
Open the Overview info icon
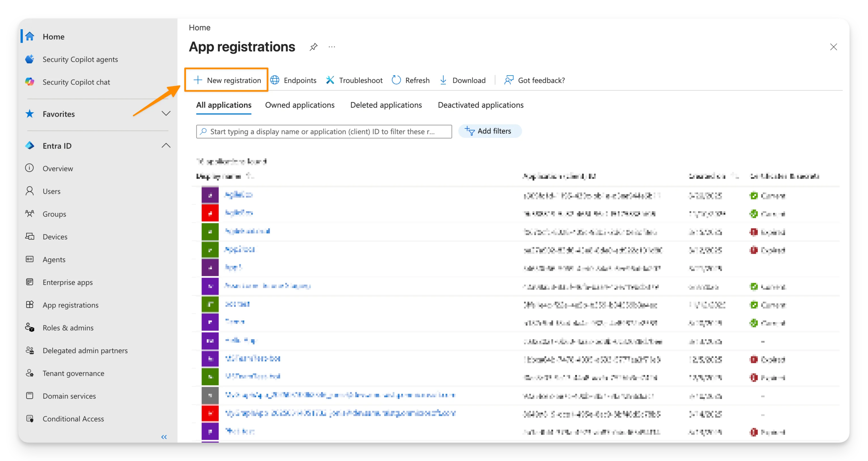(30, 168)
